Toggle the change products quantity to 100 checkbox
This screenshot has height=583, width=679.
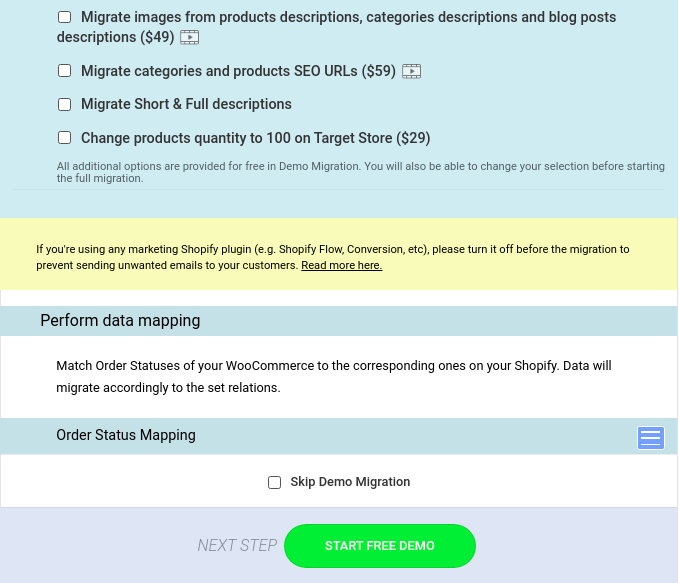pos(65,138)
